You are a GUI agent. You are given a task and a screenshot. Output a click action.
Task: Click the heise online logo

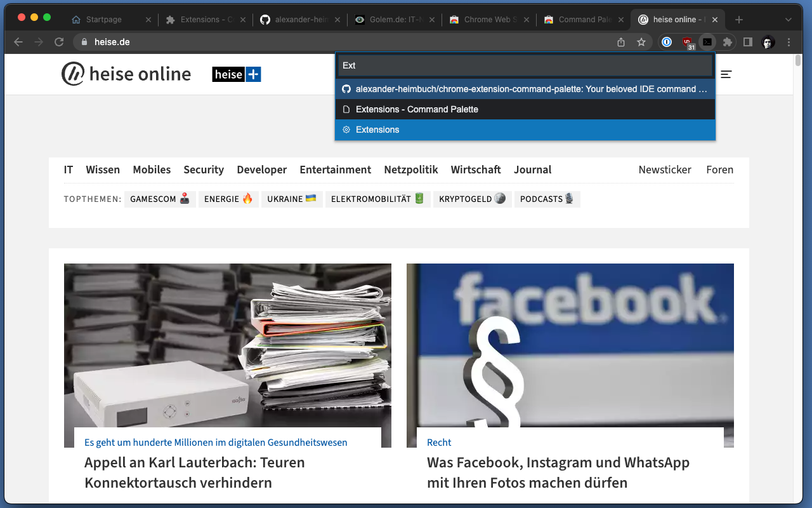(x=126, y=74)
